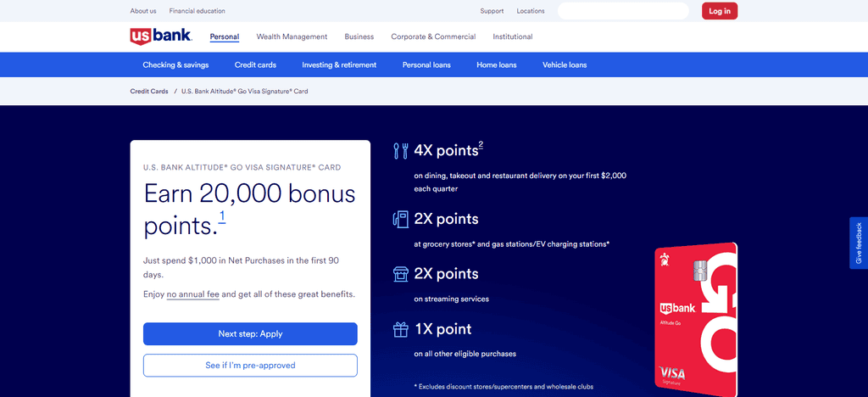This screenshot has width=868, height=397.
Task: Open the About us link
Action: pyautogui.click(x=143, y=11)
